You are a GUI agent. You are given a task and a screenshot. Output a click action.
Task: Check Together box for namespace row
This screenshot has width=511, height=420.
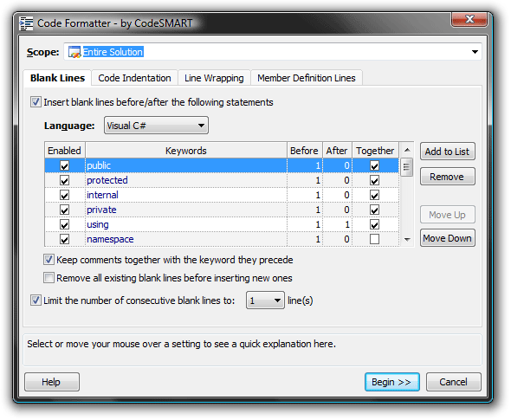coord(374,239)
